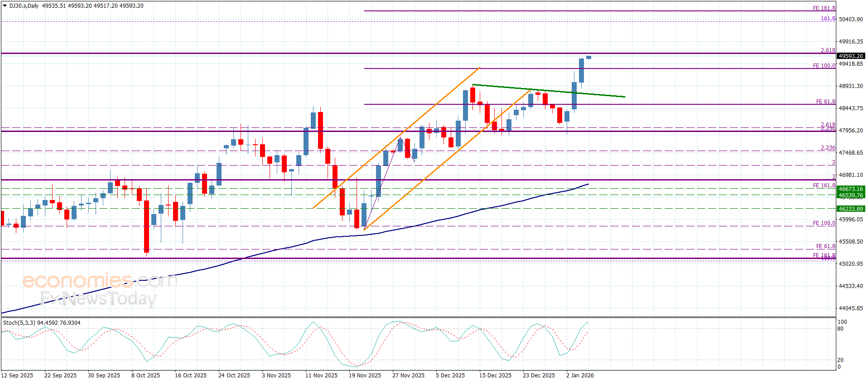This screenshot has width=868, height=381.
Task: Click the green price tag 46539.76
Action: point(851,195)
